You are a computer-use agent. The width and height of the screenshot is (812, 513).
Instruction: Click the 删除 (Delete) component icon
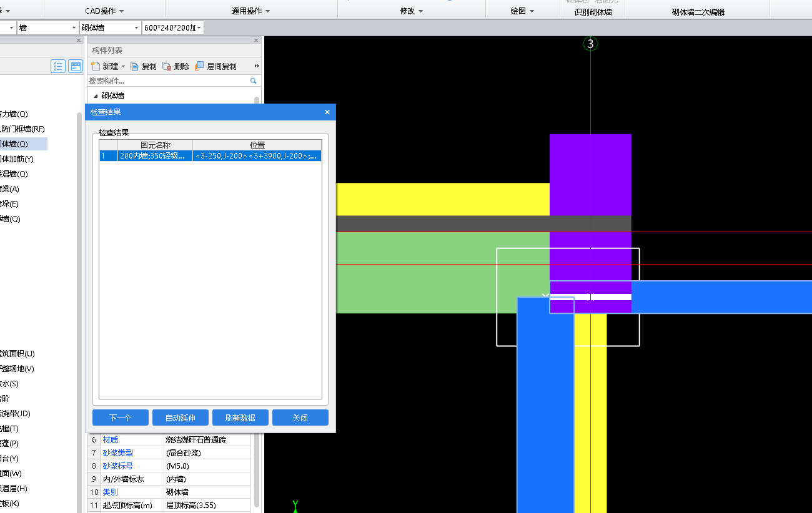point(167,66)
